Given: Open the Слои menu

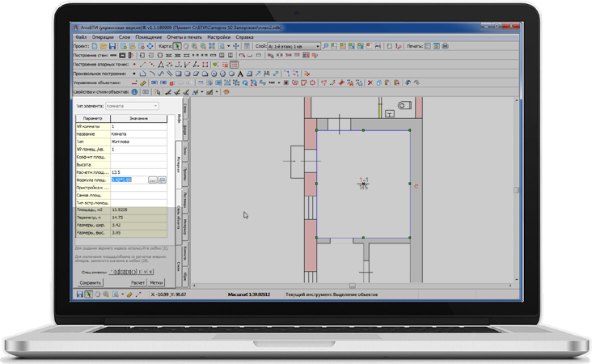Looking at the screenshot, I should [x=125, y=37].
